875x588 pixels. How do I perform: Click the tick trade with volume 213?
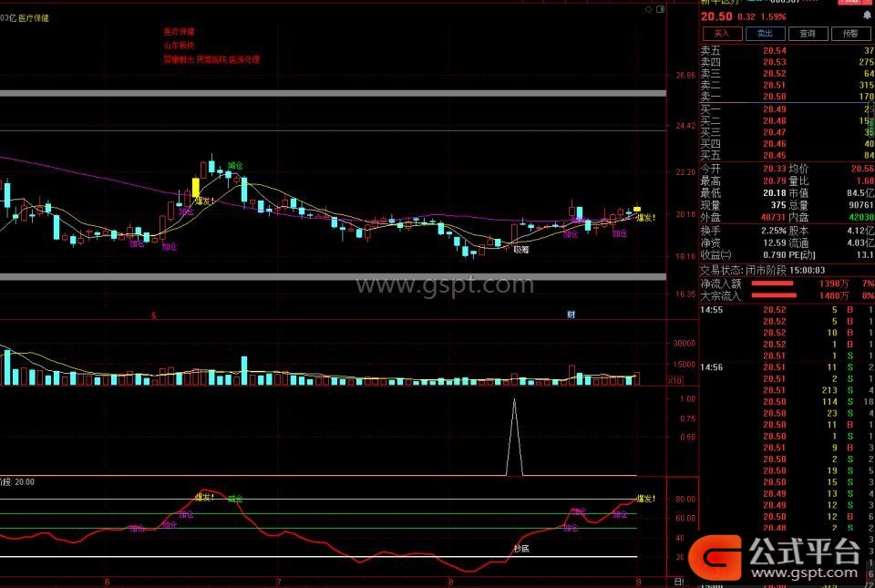[x=829, y=390]
